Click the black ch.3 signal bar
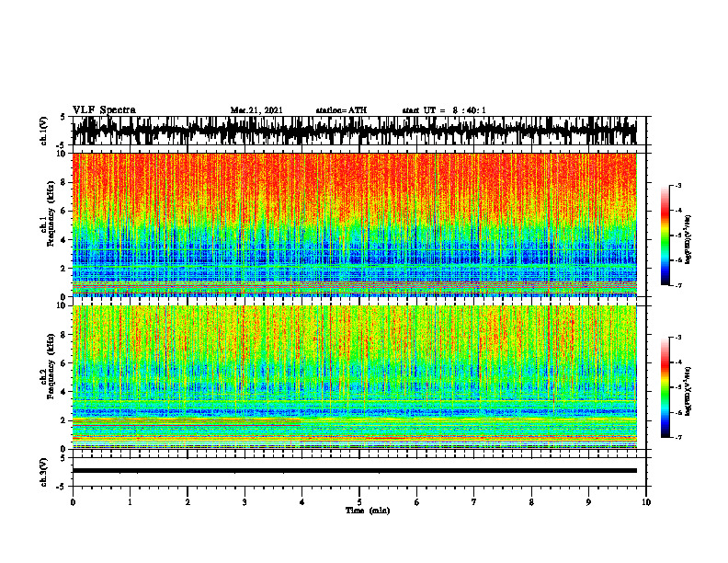 [354, 471]
